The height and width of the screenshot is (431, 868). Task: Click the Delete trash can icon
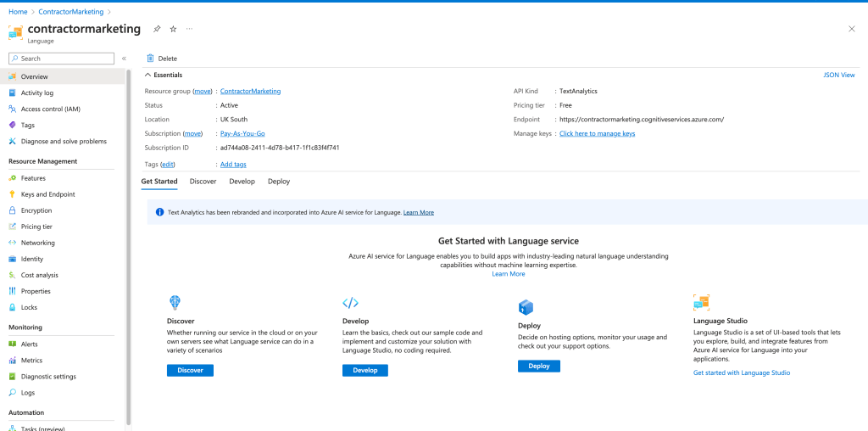pyautogui.click(x=150, y=59)
